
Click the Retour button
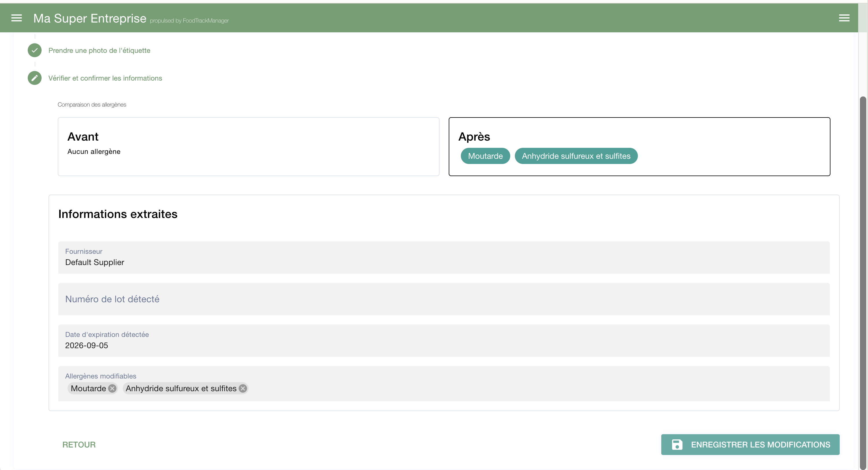tap(79, 444)
